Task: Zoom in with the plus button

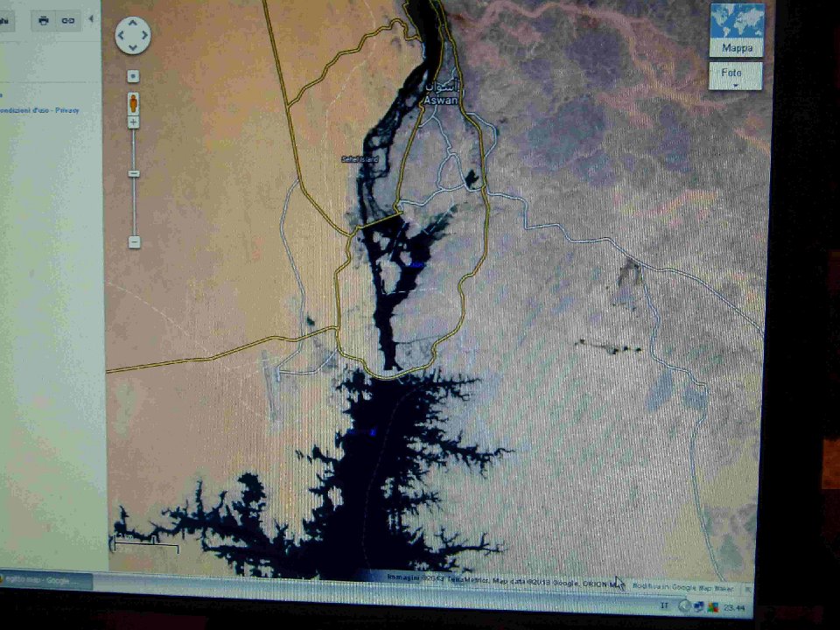Action: tap(133, 122)
